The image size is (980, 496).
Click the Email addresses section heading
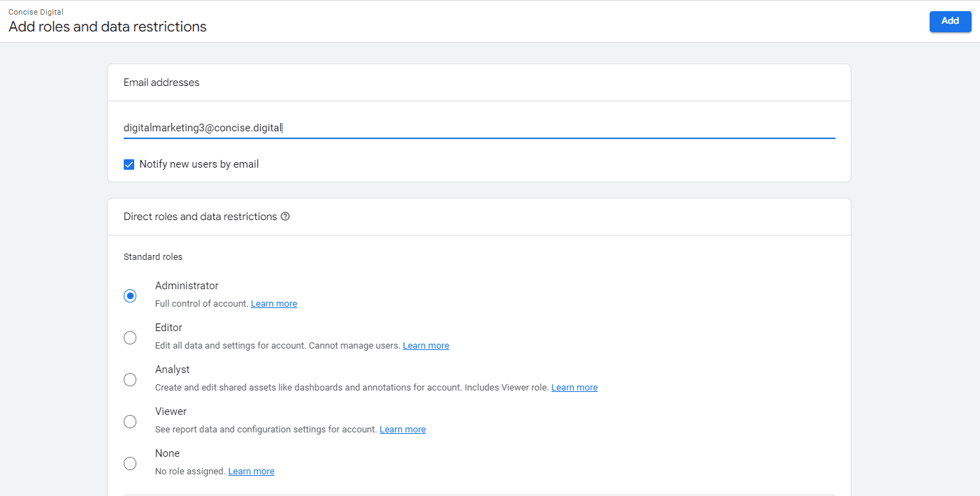[x=161, y=82]
